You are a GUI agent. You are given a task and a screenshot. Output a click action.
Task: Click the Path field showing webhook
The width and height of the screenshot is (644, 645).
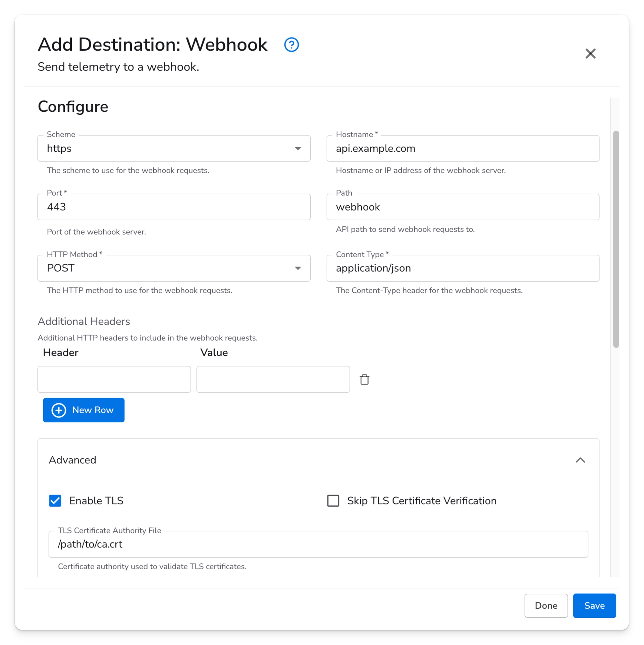pos(463,207)
